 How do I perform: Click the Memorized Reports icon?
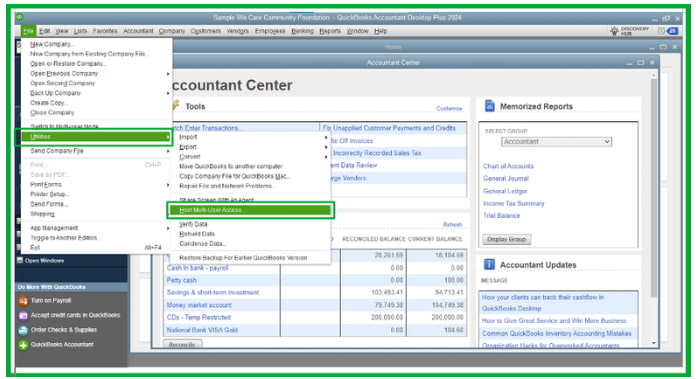pos(489,106)
